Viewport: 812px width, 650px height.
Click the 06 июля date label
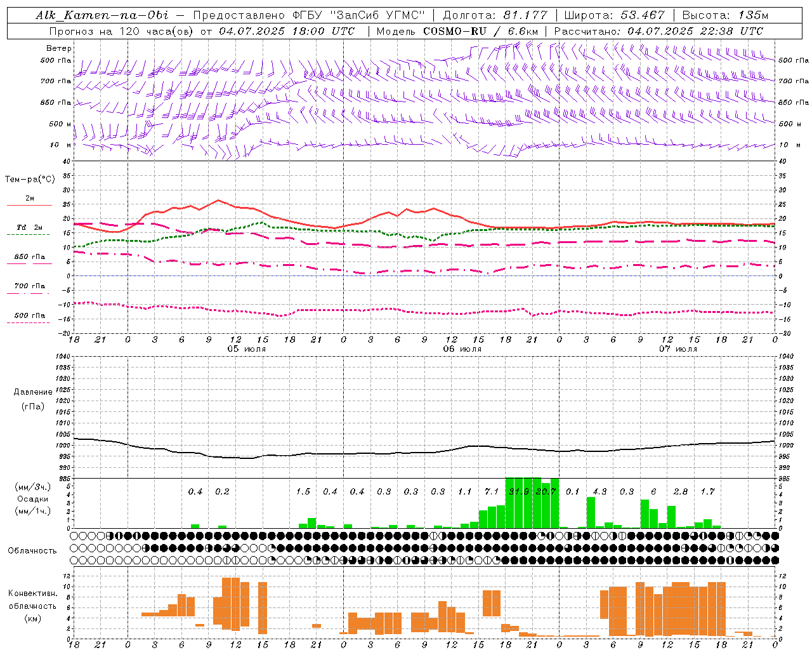coord(462,349)
